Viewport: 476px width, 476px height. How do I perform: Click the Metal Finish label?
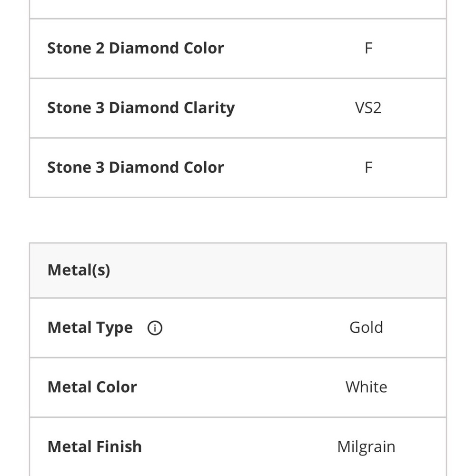pyautogui.click(x=95, y=447)
